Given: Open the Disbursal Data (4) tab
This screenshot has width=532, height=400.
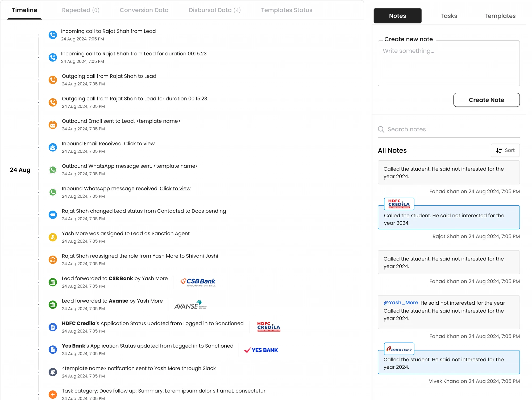Looking at the screenshot, I should (215, 10).
